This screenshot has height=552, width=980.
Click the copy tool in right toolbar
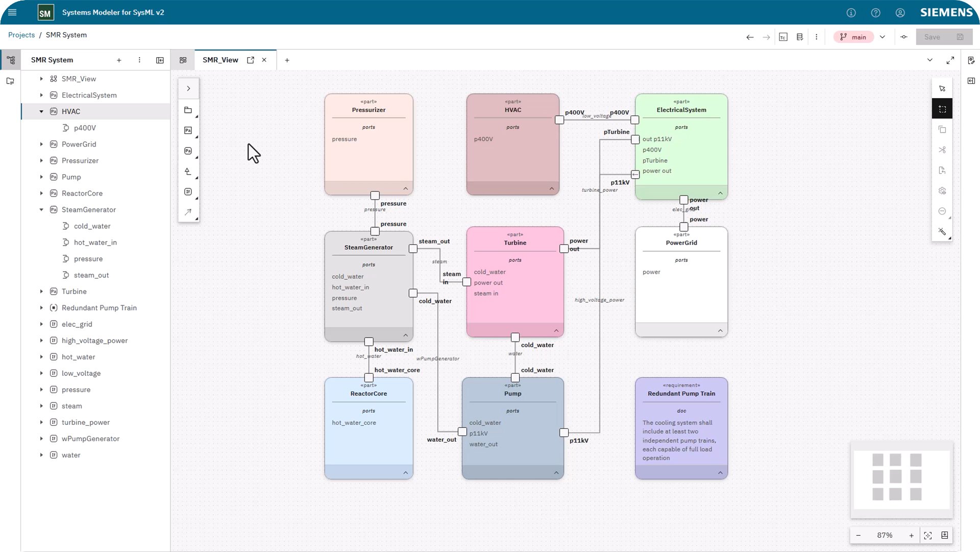pos(942,130)
